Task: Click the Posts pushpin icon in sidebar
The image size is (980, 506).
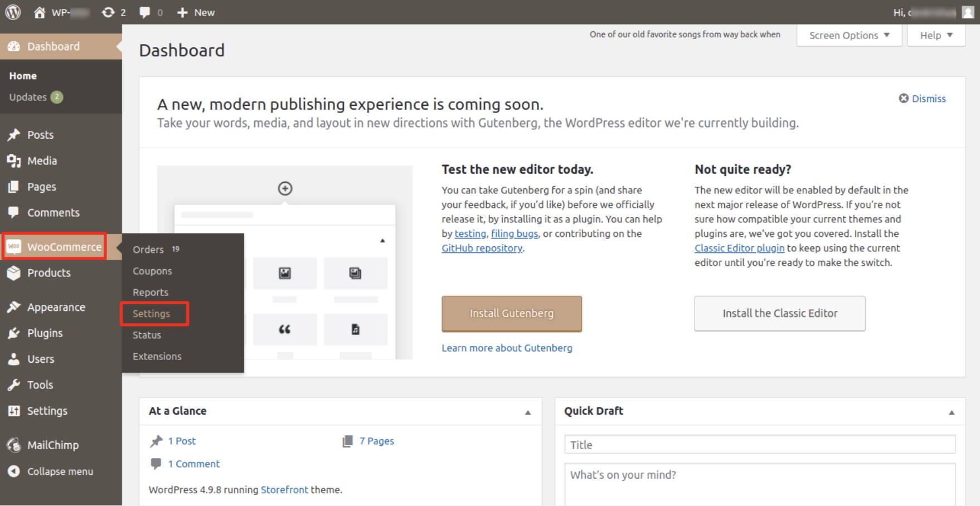Action: coord(14,135)
